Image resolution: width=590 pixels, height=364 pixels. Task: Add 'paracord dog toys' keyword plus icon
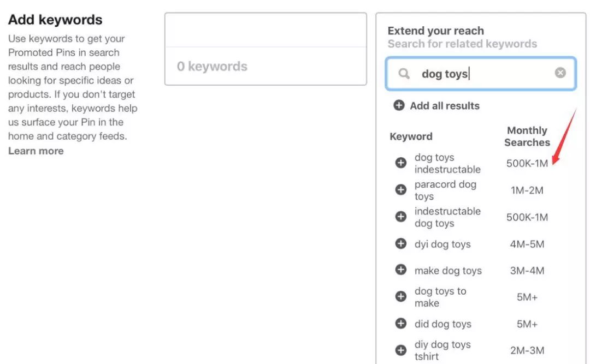tap(401, 189)
